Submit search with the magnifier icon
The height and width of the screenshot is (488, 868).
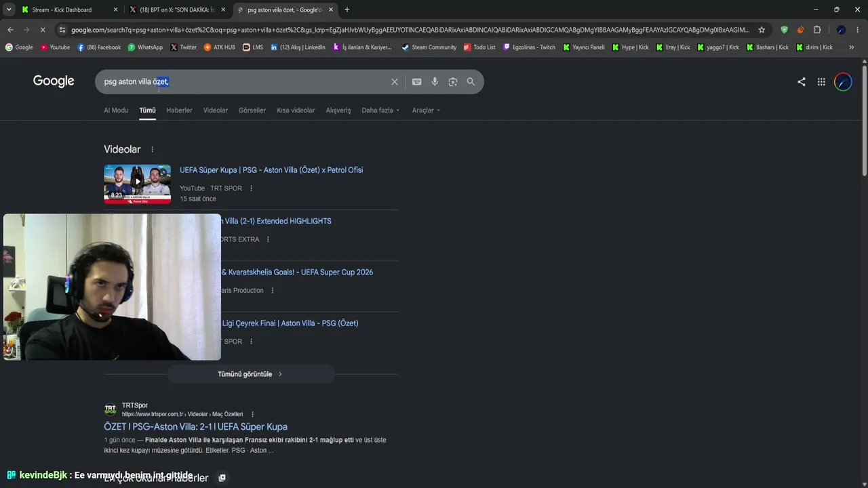[471, 82]
